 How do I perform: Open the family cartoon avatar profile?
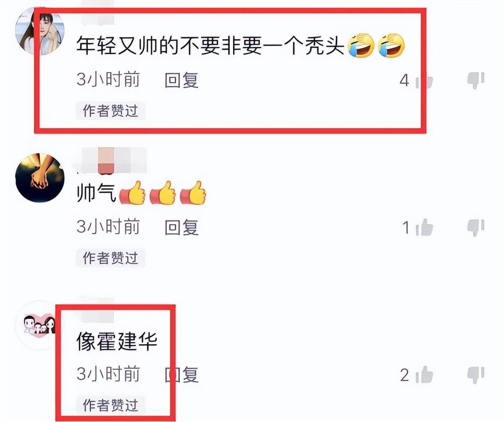[39, 325]
